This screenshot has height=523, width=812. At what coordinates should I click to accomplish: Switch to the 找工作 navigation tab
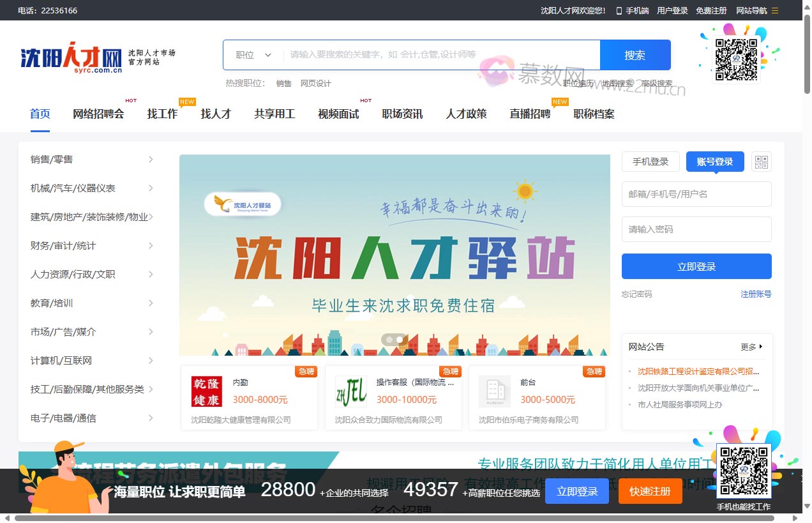pyautogui.click(x=162, y=114)
